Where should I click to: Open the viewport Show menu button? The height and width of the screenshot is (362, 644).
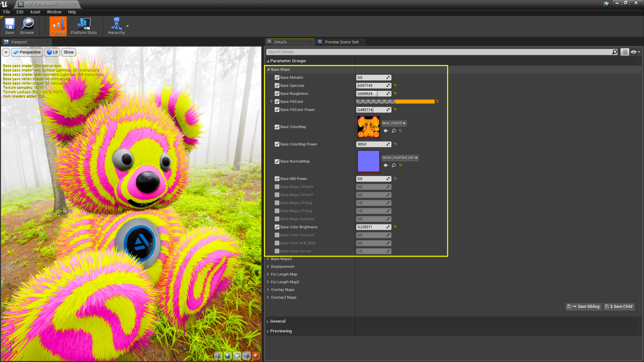[68, 52]
